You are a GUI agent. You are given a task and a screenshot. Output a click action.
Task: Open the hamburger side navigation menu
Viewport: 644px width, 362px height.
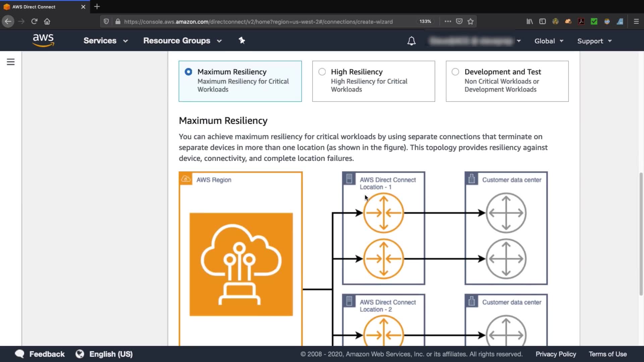point(11,62)
